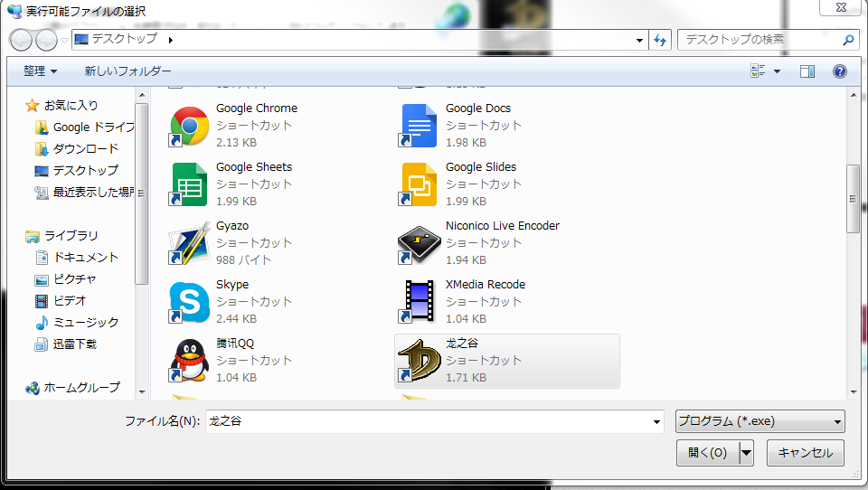
Task: Expand the 開く button dropdown arrow
Action: [747, 453]
